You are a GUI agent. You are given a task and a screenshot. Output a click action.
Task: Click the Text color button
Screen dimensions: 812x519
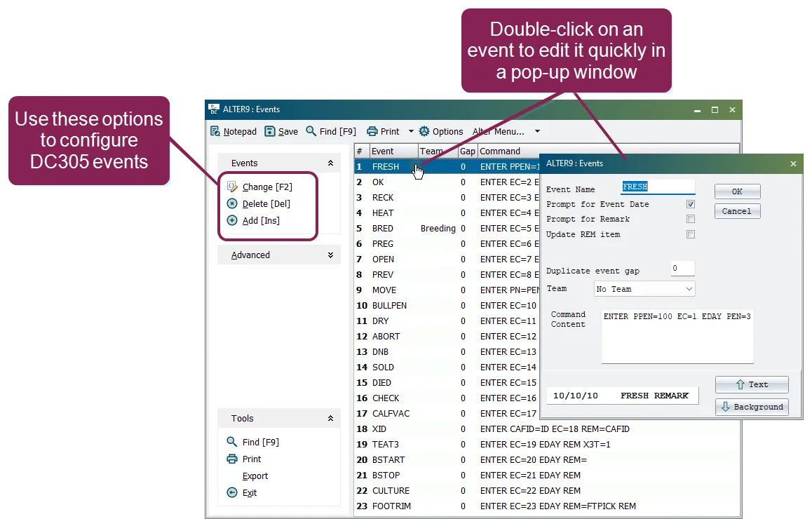click(752, 384)
